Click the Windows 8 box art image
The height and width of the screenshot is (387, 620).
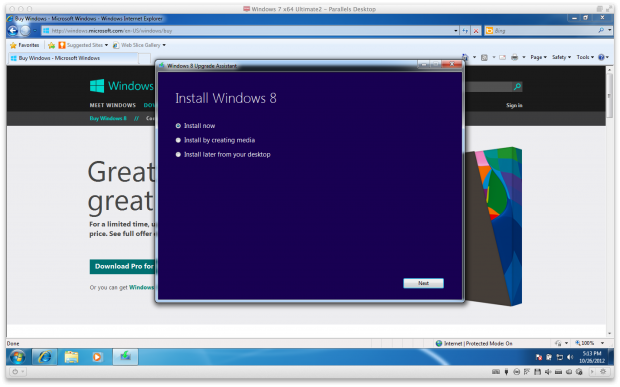(x=493, y=226)
